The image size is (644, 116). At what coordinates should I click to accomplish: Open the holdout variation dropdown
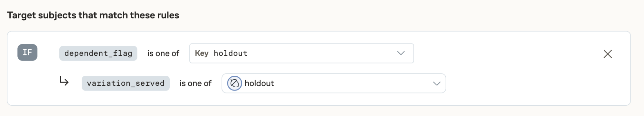(334, 83)
